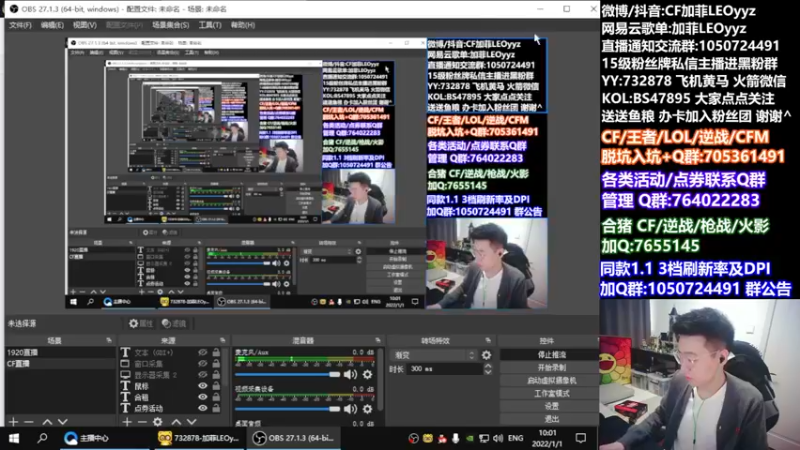The height and width of the screenshot is (450, 800).
Task: Open Windows notification center icon
Action: pos(581,438)
